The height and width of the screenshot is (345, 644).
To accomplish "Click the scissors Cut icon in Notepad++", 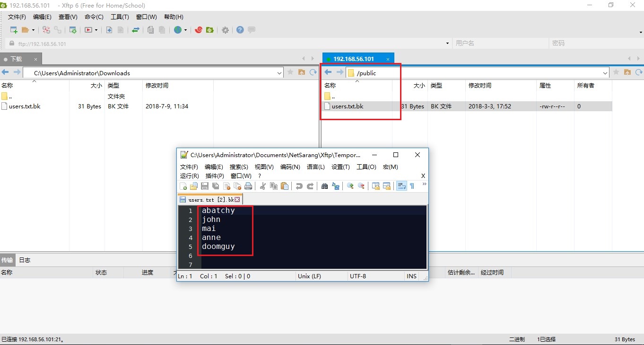I will (263, 186).
